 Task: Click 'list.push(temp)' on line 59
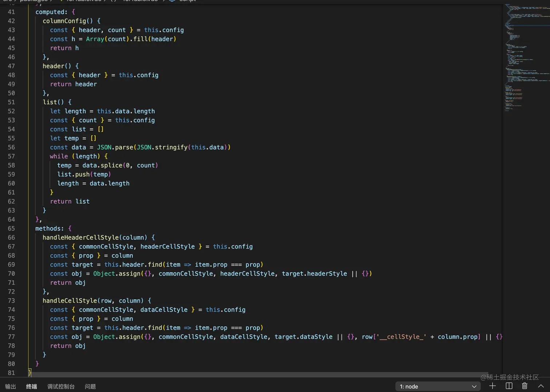pos(84,174)
